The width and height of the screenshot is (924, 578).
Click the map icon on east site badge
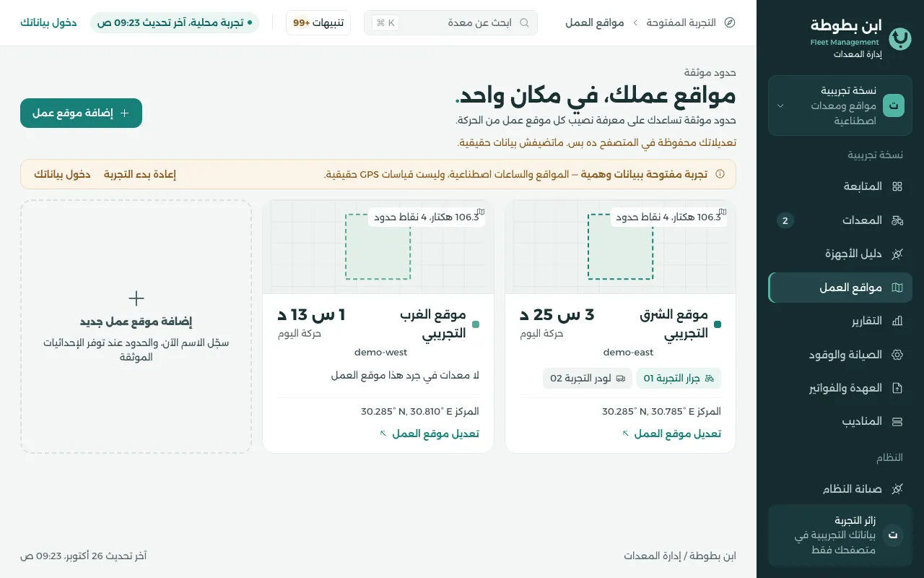pos(723,212)
